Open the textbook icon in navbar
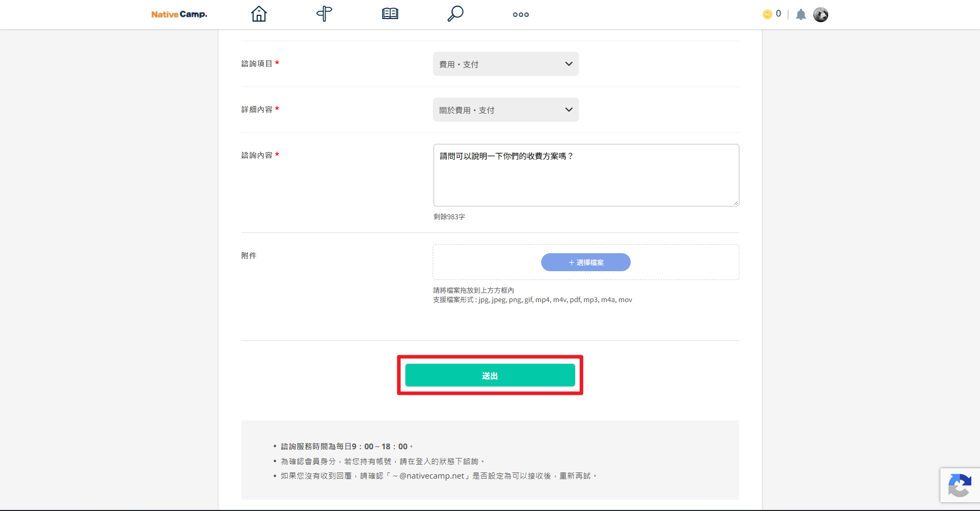Screen dimensions: 980x511 tap(390, 14)
